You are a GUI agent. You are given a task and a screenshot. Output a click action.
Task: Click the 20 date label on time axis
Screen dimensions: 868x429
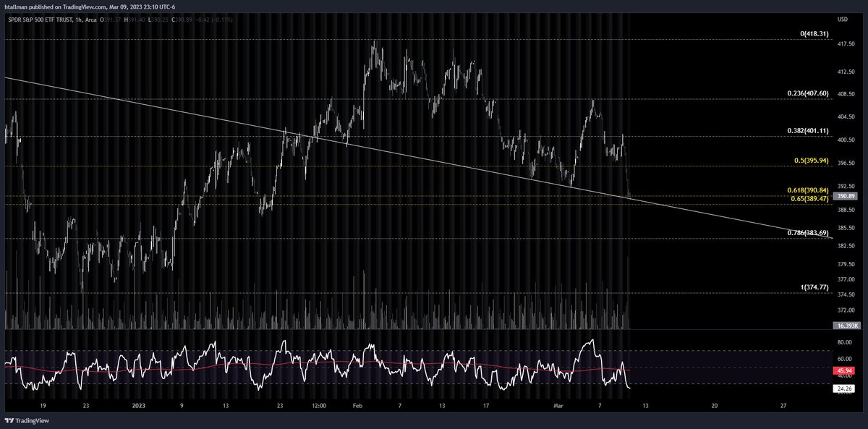tap(715, 406)
